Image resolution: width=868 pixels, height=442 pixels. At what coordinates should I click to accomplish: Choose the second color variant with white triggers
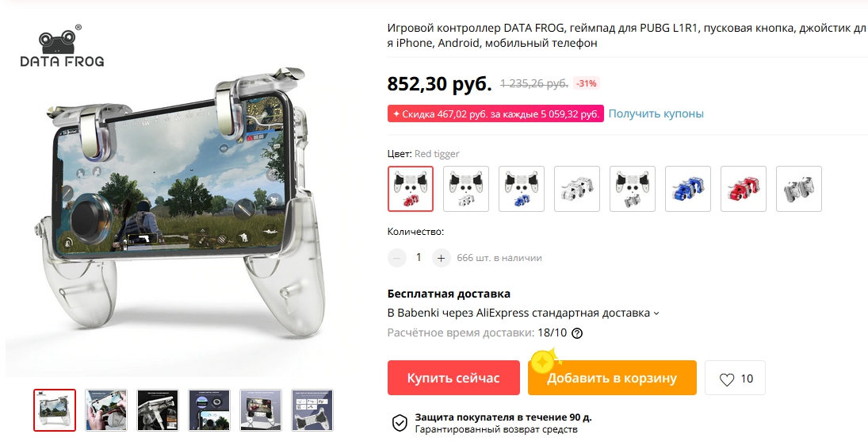tap(466, 189)
